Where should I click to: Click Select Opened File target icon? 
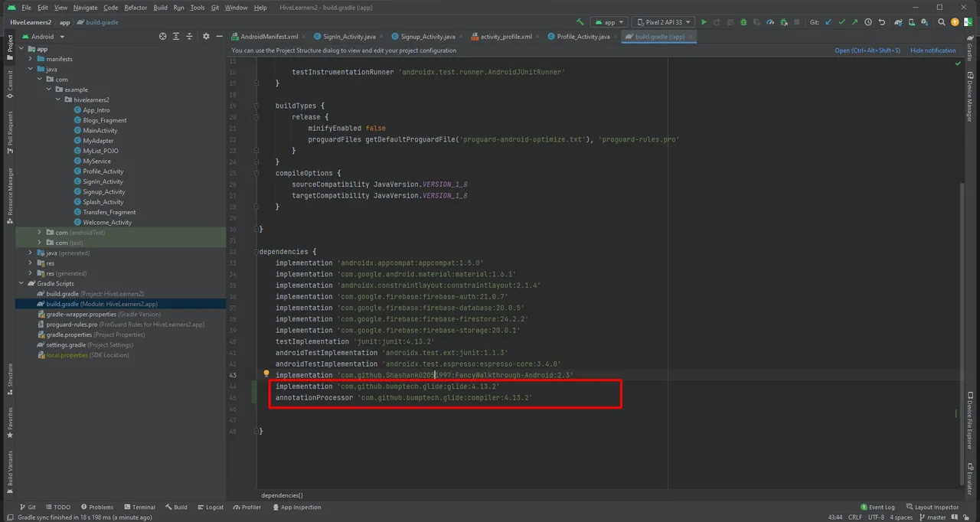pyautogui.click(x=162, y=36)
